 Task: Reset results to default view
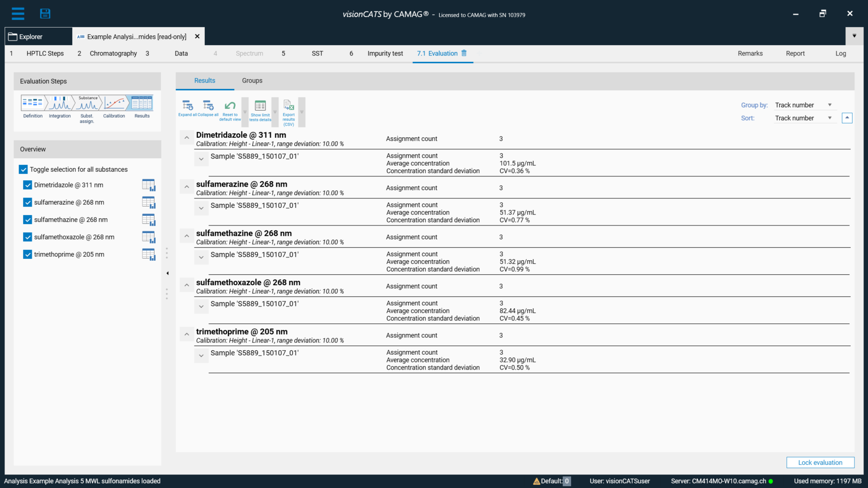click(230, 108)
